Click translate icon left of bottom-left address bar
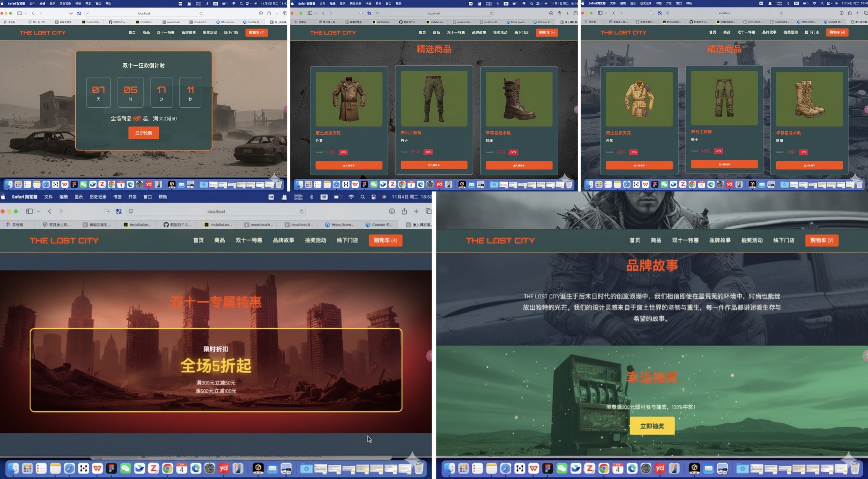The image size is (868, 479). tap(119, 212)
